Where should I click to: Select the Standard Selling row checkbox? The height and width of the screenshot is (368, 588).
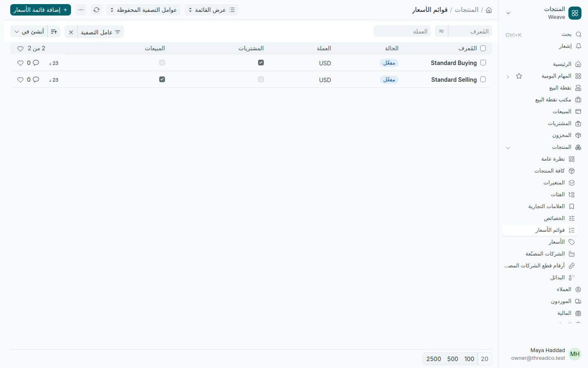[483, 79]
